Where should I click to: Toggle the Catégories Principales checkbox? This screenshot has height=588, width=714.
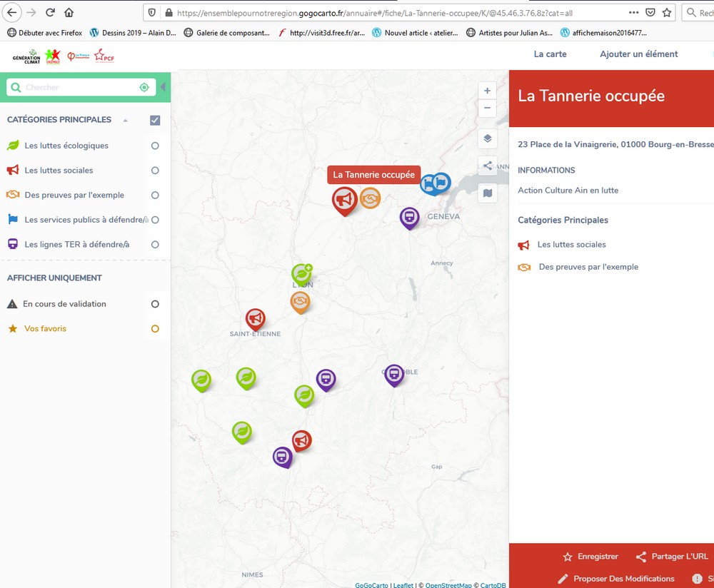pos(155,121)
